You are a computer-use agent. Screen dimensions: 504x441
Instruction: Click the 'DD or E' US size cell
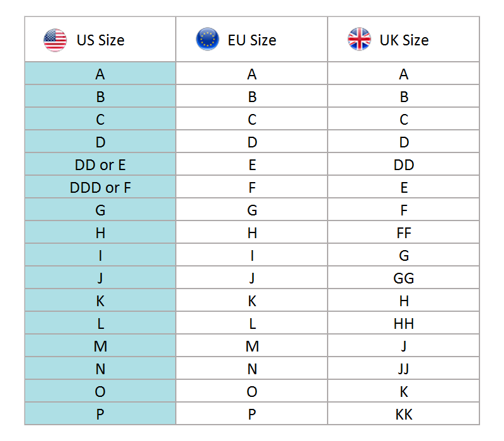100,165
